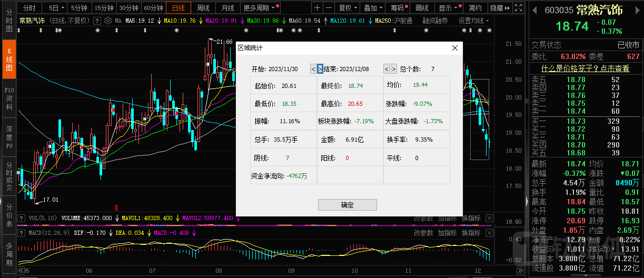The image size is (644, 278).
Task: Move start date backward in 区域统计
Action: click(313, 69)
